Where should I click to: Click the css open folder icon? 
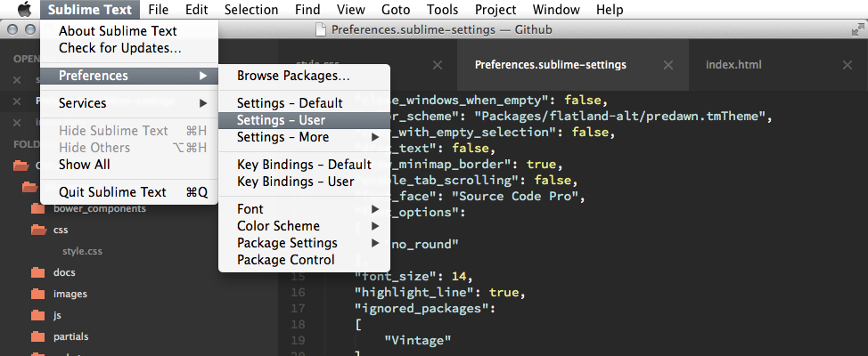38,230
